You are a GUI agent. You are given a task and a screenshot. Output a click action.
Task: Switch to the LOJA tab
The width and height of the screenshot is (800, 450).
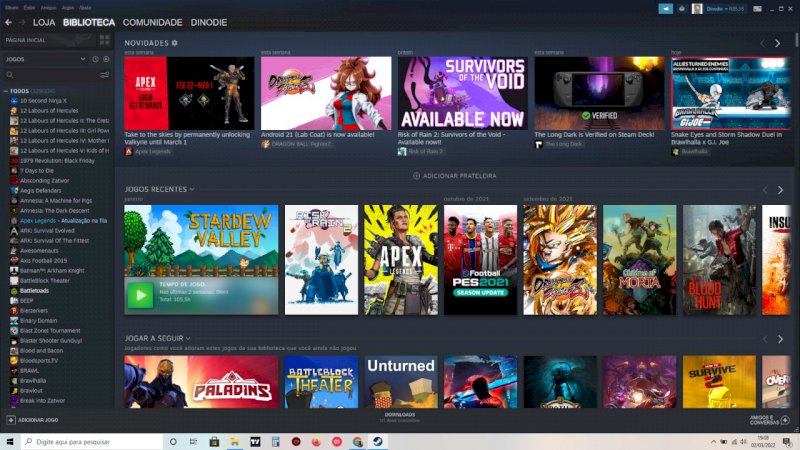[x=44, y=22]
